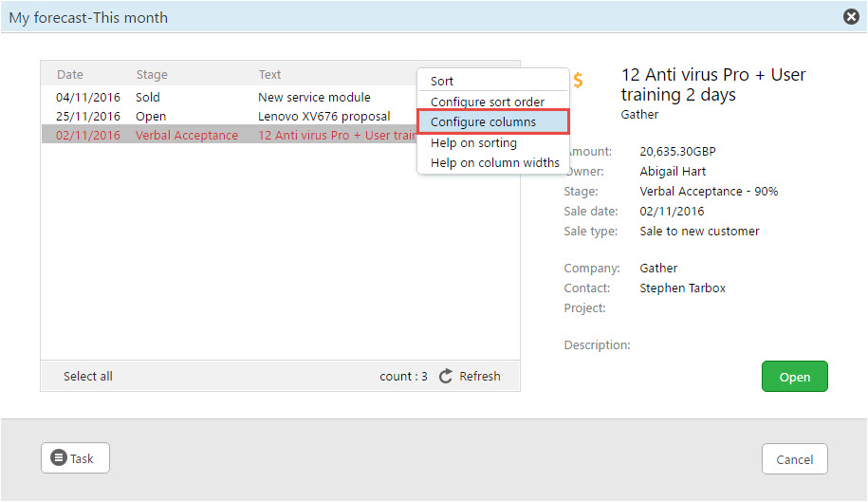Screen dimensions: 868x502
Task: Click the orange dollar sale icon
Action: coord(578,81)
